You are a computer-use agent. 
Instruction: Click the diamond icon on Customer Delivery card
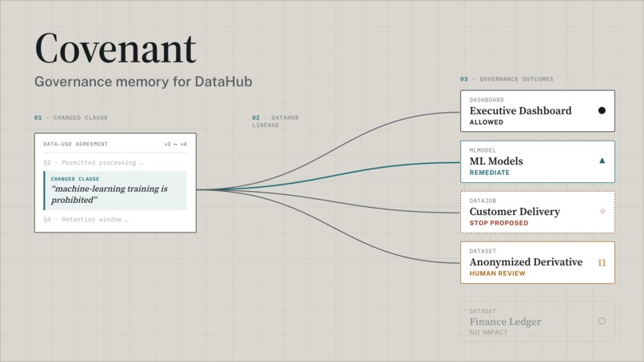click(x=602, y=211)
